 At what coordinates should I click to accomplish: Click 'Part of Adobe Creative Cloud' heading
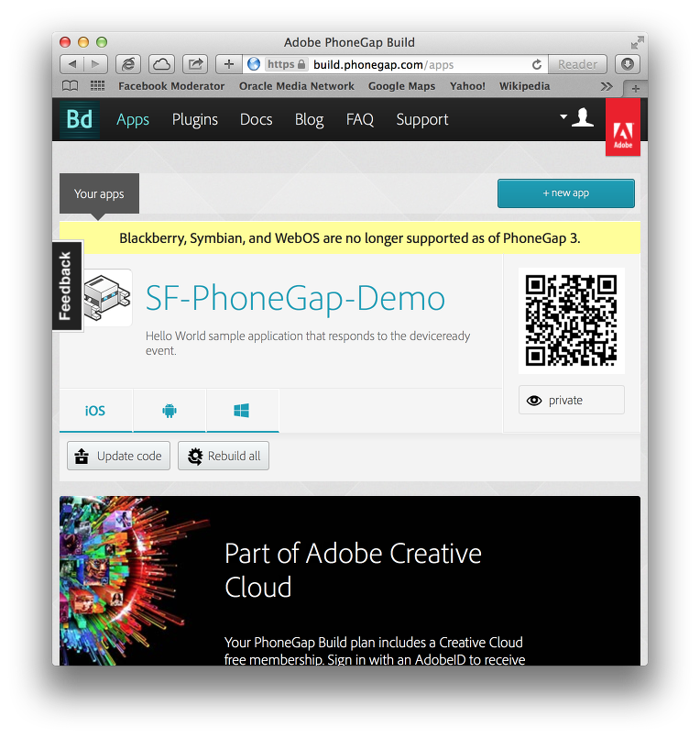[353, 570]
